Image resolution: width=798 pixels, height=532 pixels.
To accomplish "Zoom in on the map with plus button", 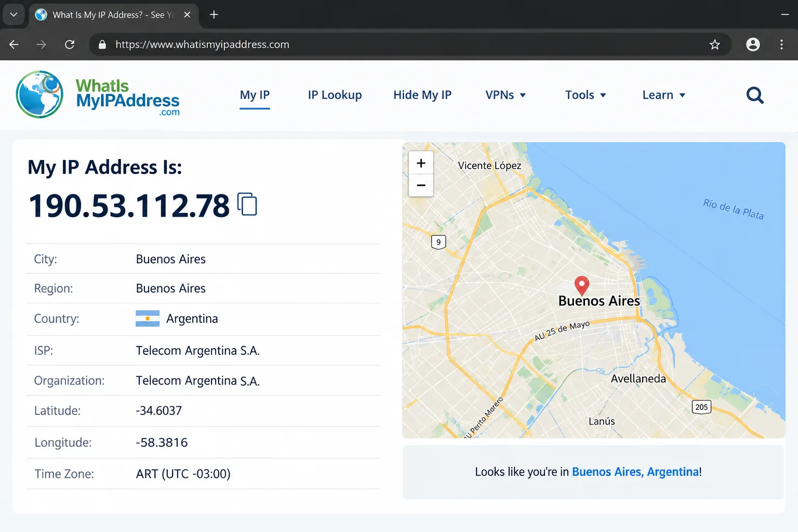I will pos(421,163).
